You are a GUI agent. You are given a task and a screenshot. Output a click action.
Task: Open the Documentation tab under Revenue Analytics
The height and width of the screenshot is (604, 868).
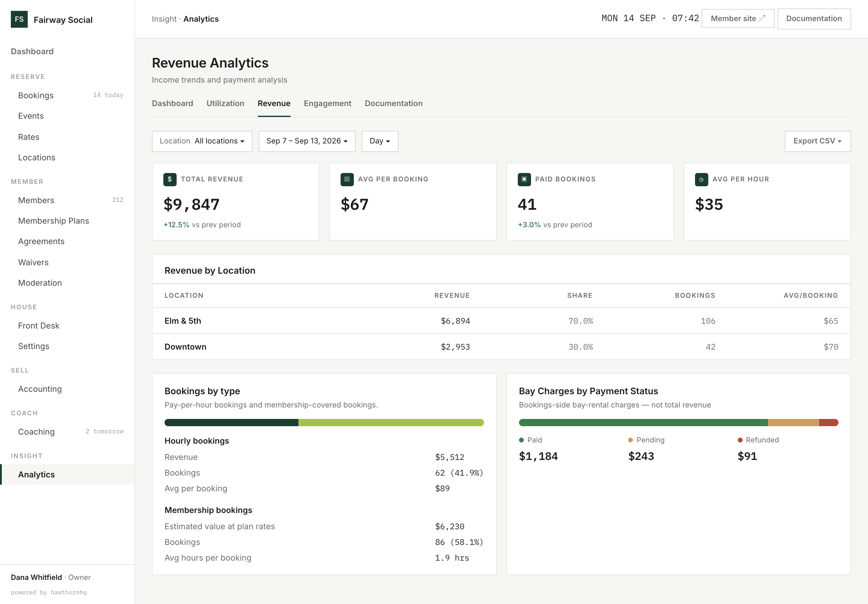[x=393, y=104]
